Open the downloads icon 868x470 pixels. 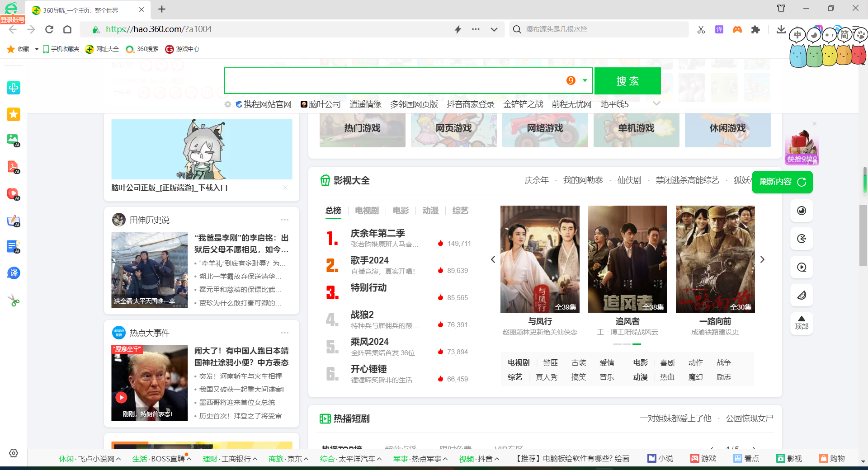tap(781, 29)
